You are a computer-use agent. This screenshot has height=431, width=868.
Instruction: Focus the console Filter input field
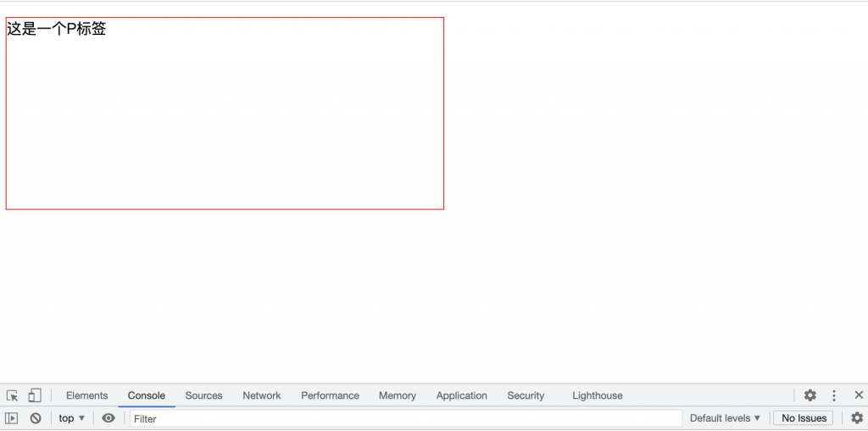(406, 418)
